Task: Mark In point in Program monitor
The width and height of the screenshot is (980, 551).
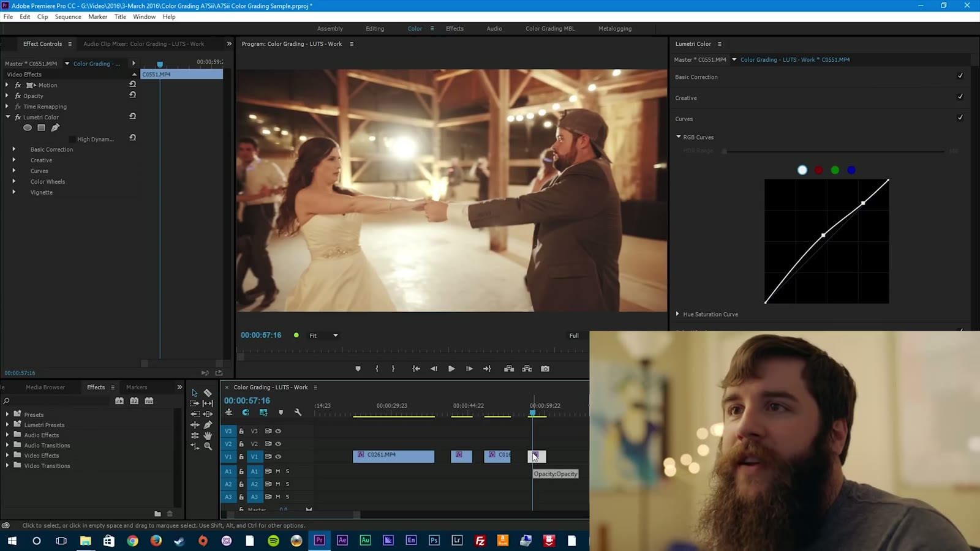Action: click(377, 369)
